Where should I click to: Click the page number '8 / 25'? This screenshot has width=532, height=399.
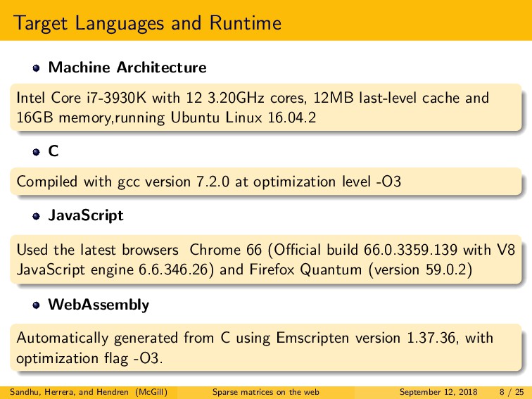point(512,392)
